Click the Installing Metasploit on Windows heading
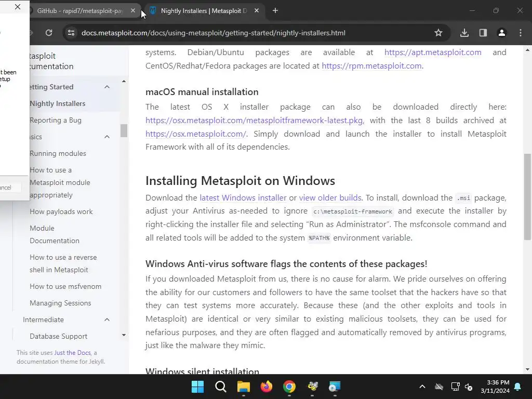This screenshot has width=532, height=399. click(x=240, y=180)
